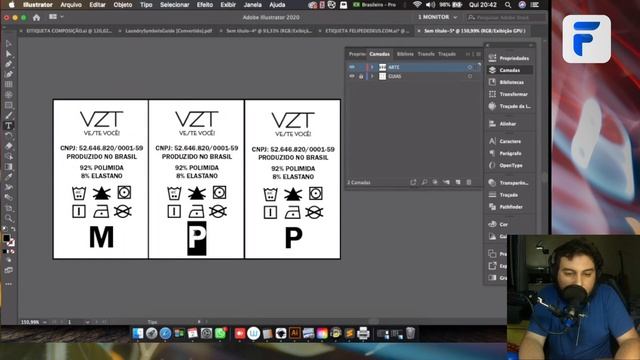Click the default fill and stroke icon

pos(4,230)
